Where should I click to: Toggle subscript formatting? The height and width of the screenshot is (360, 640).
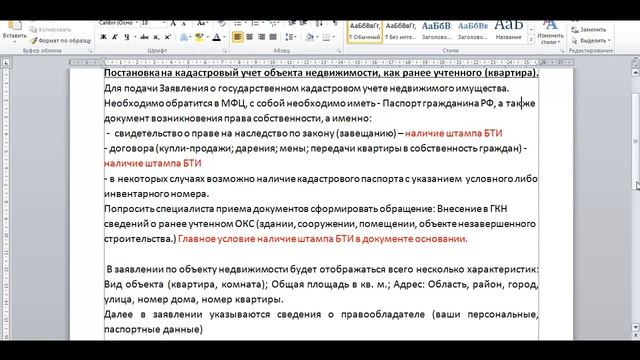click(x=156, y=37)
